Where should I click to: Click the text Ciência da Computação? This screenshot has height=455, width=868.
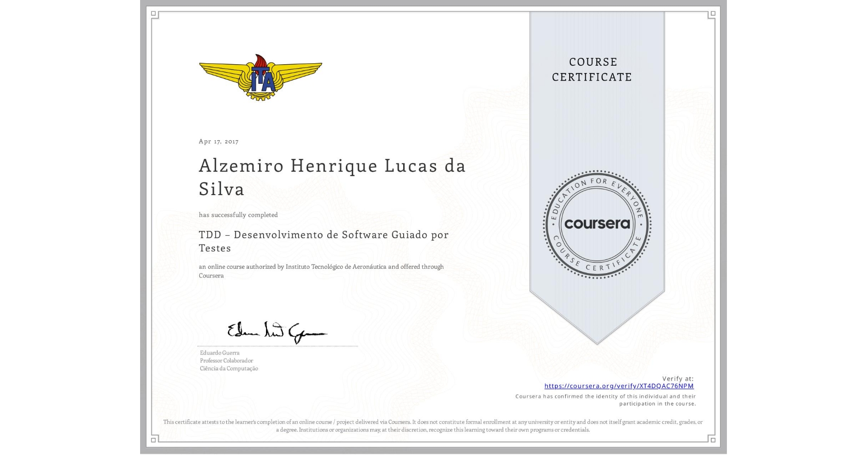[229, 368]
